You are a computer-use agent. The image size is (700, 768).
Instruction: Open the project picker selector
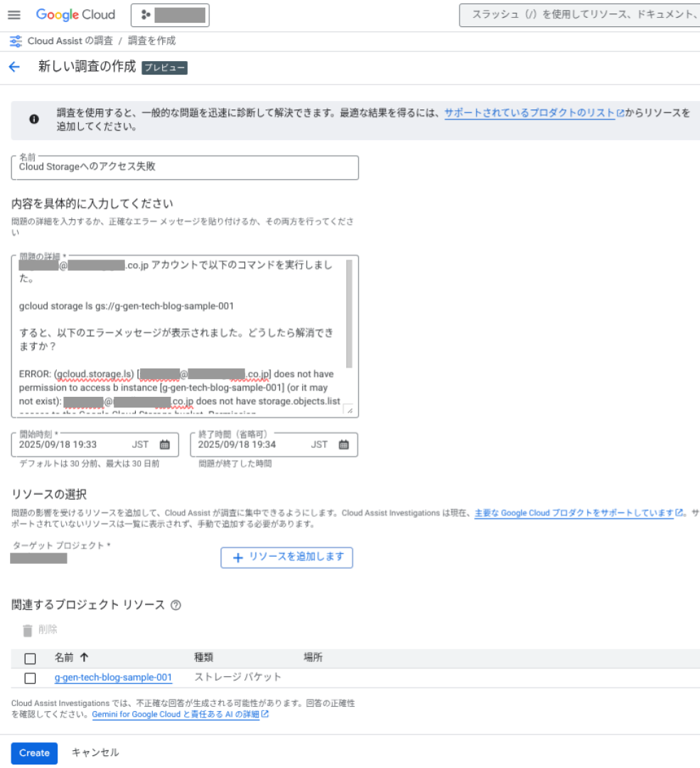point(170,15)
